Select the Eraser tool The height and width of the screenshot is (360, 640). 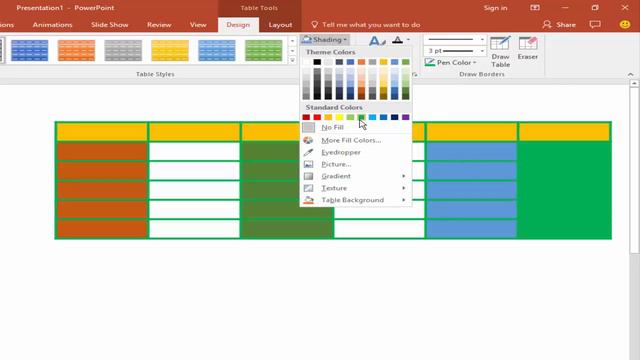527,49
